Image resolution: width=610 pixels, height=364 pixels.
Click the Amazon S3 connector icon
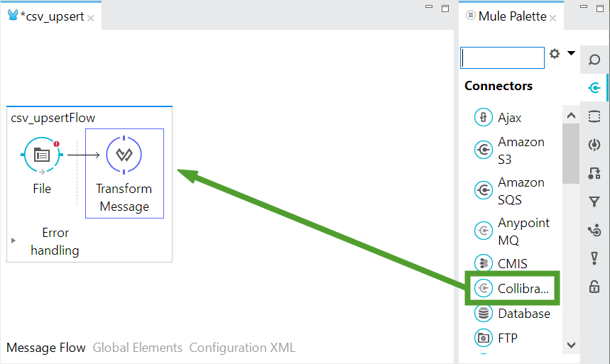[484, 150]
